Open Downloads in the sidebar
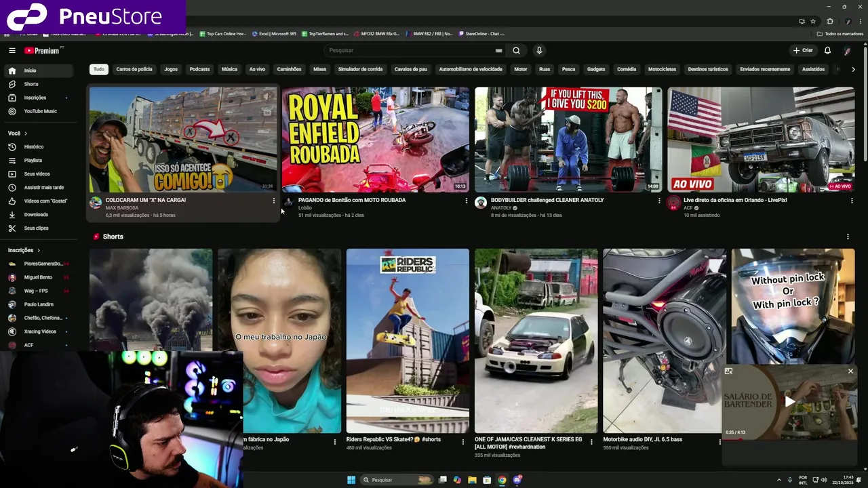 [39, 214]
